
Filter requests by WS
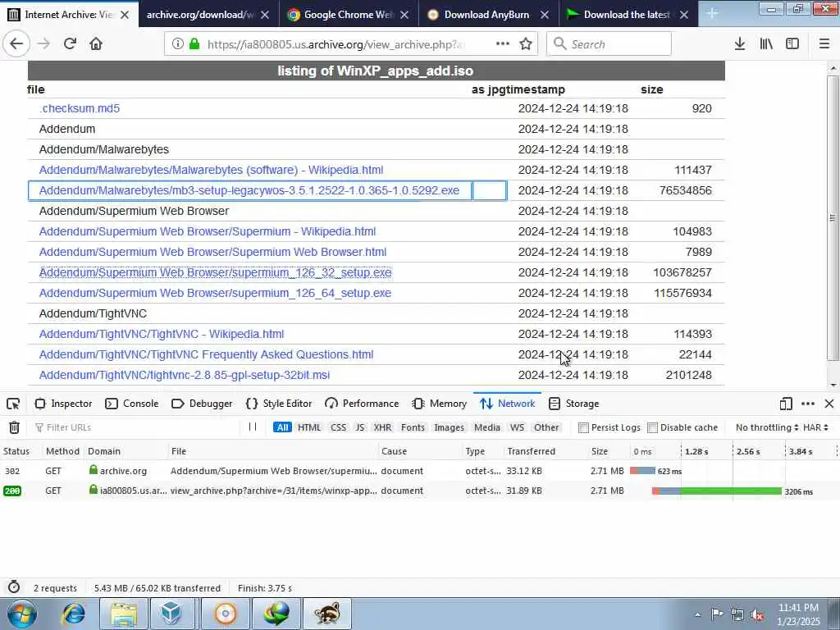click(x=517, y=427)
